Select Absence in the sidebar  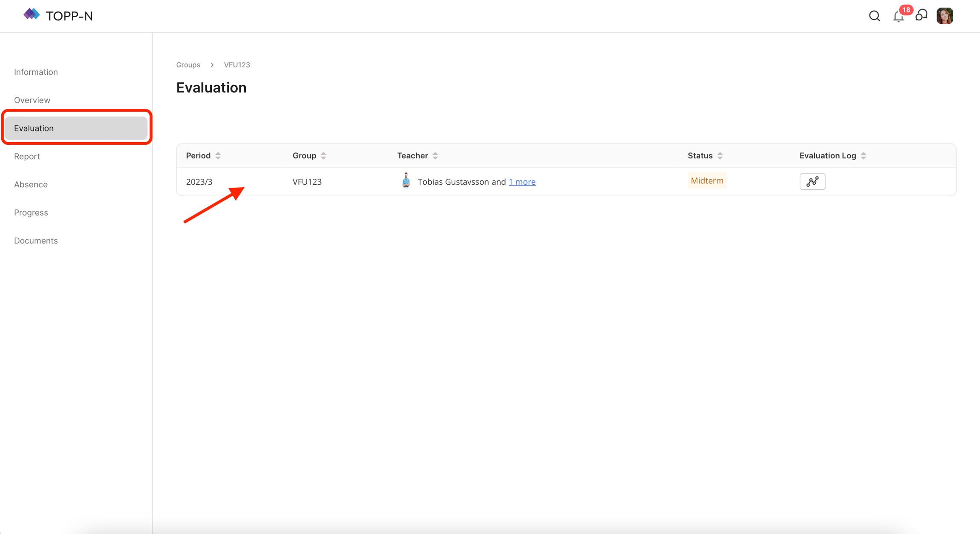tap(31, 184)
